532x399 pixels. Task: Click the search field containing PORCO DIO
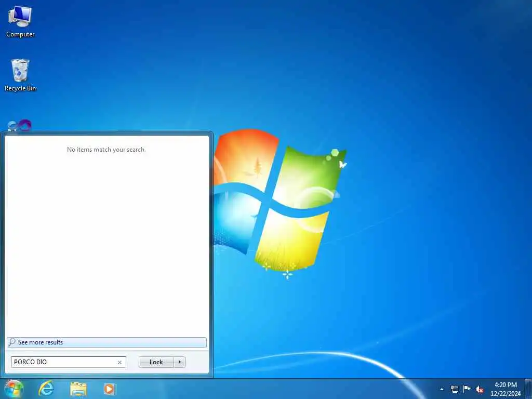click(x=69, y=362)
